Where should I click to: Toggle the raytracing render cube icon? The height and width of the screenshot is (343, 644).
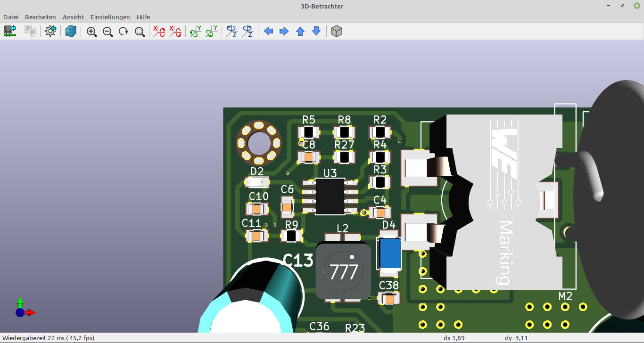71,31
